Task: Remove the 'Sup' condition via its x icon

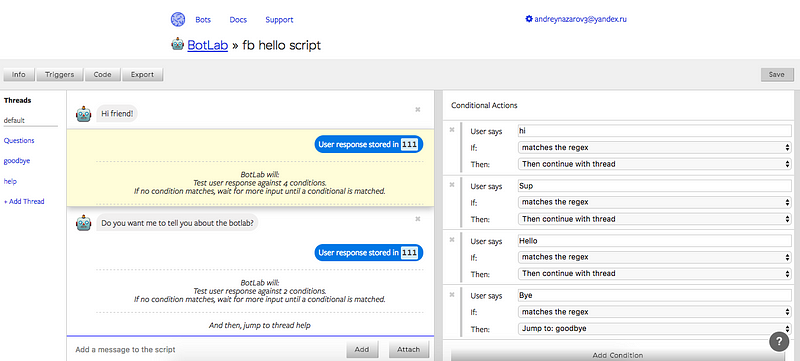Action: (x=452, y=185)
